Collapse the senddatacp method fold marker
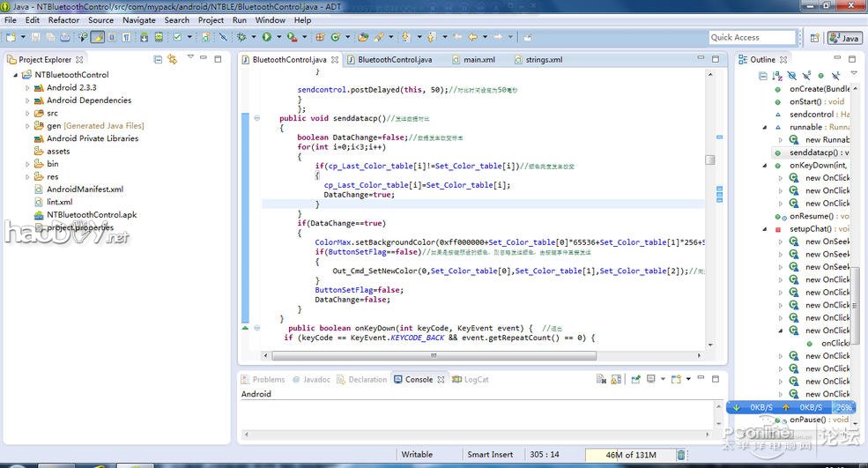 click(256, 118)
